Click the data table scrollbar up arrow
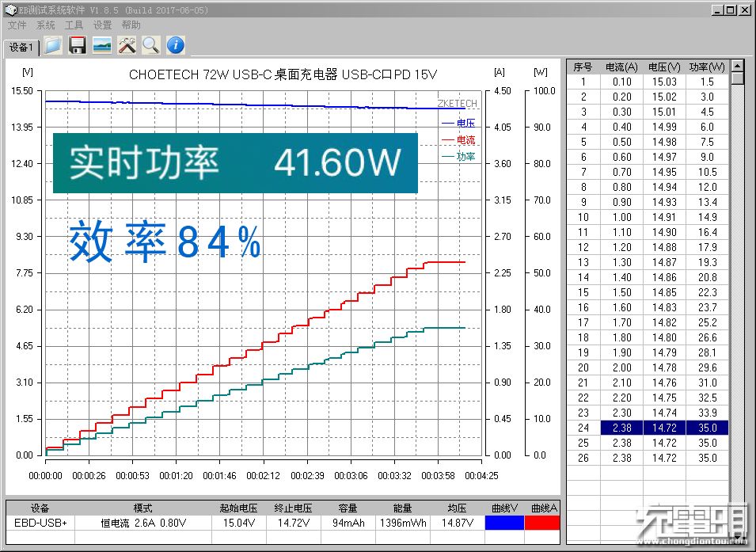The image size is (756, 552). point(737,66)
